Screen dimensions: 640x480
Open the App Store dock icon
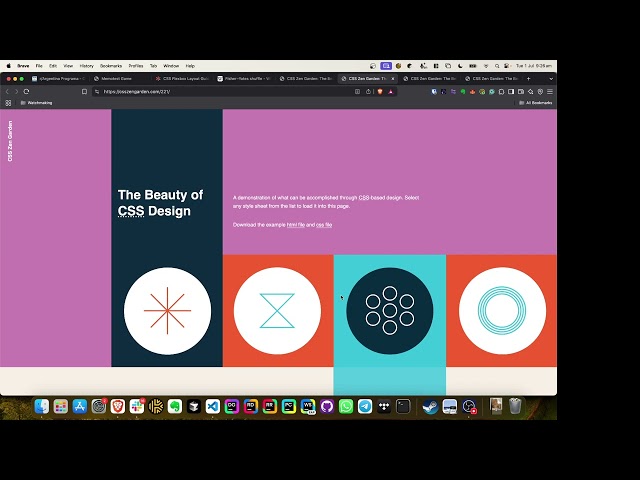[79, 406]
